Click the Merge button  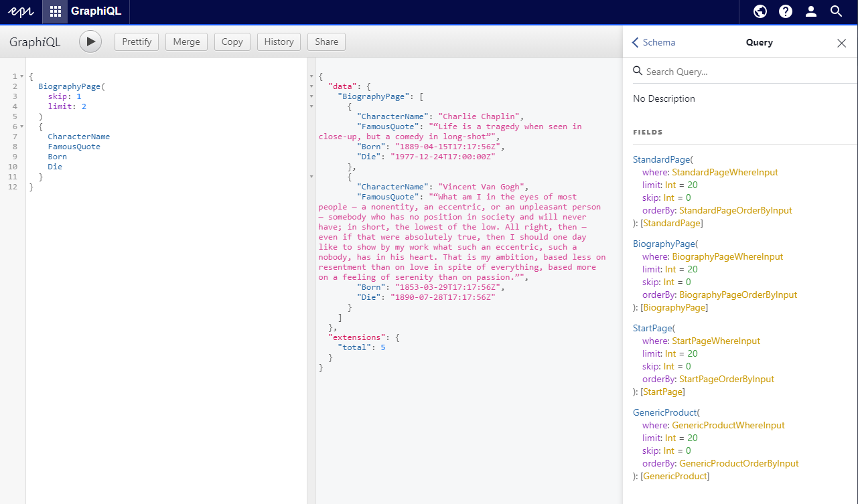186,41
